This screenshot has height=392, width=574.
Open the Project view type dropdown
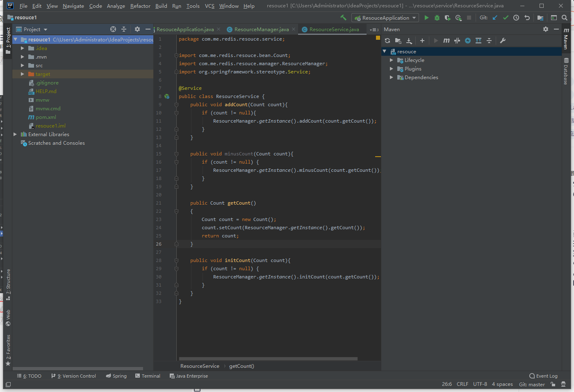[x=32, y=29]
